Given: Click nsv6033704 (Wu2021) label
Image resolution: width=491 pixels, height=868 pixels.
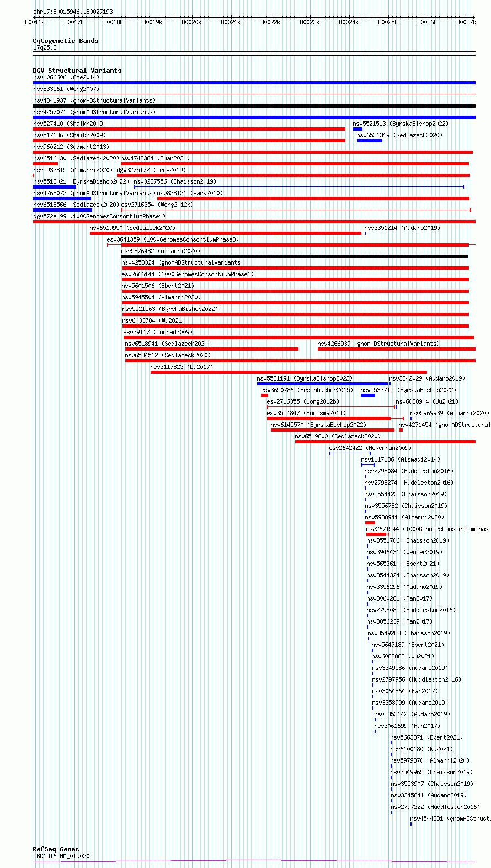Looking at the screenshot, I should (153, 320).
